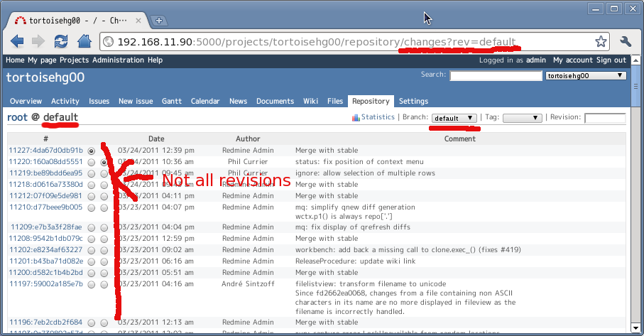Open Projects in top menu

(x=74, y=60)
